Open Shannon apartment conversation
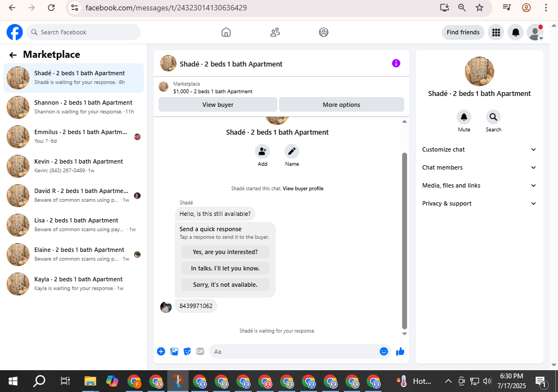 pos(74,107)
